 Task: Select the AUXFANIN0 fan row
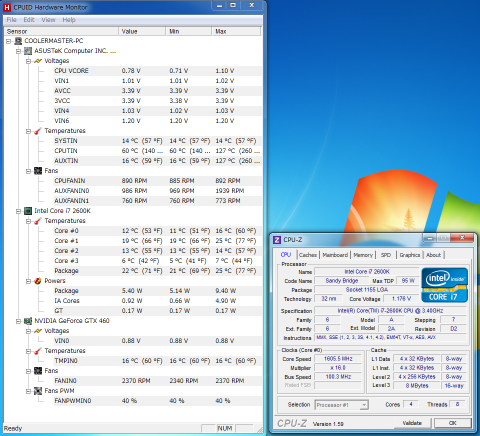pyautogui.click(x=157, y=191)
